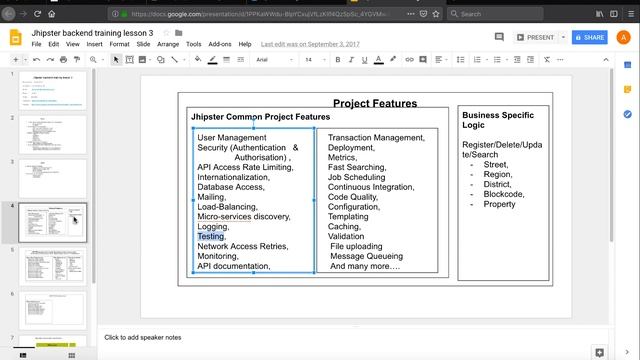Click the Present button
640x360 pixels.
[x=536, y=37]
